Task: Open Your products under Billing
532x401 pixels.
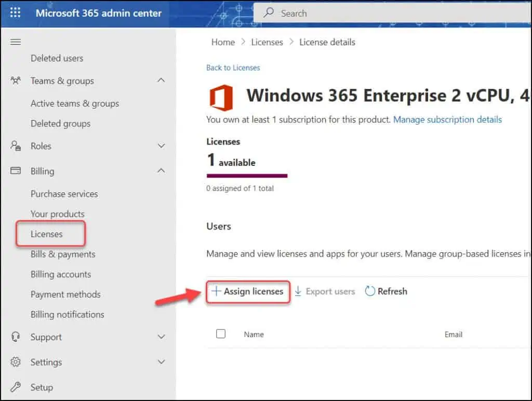Action: (x=57, y=214)
